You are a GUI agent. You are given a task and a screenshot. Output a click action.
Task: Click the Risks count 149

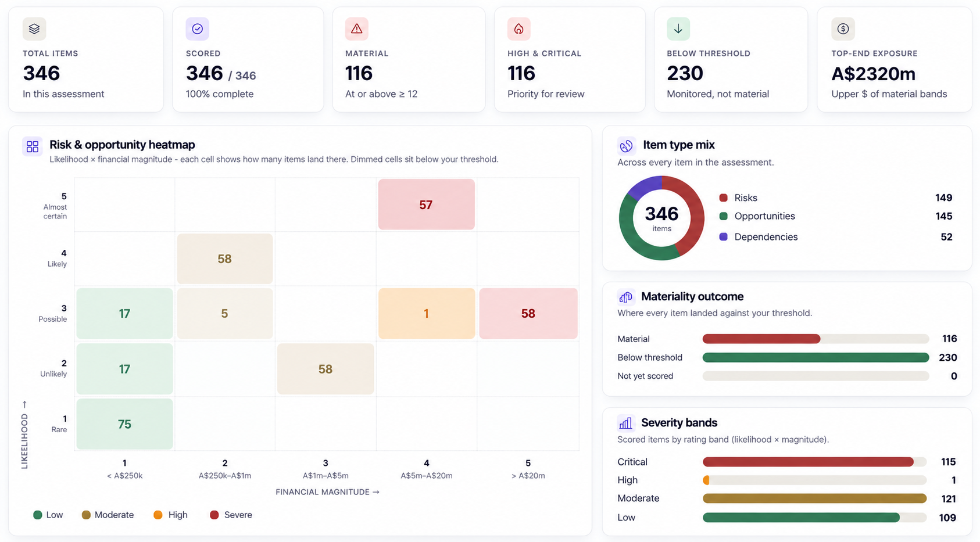coord(943,198)
